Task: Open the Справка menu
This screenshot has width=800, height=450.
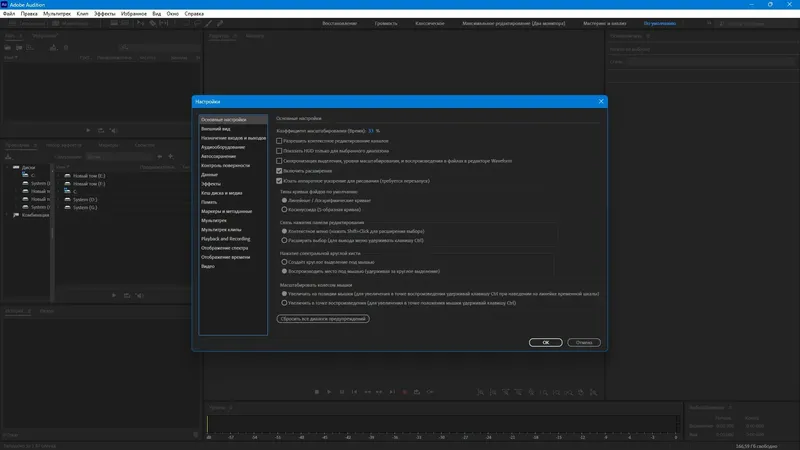Action: [x=194, y=14]
